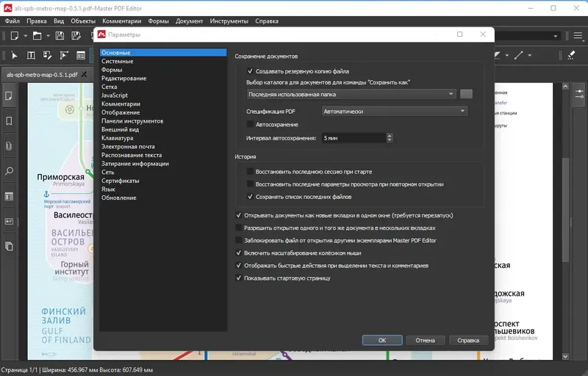This screenshot has height=376, width=588.
Task: Expand the Open folder dropdown arrow
Action: [48, 36]
